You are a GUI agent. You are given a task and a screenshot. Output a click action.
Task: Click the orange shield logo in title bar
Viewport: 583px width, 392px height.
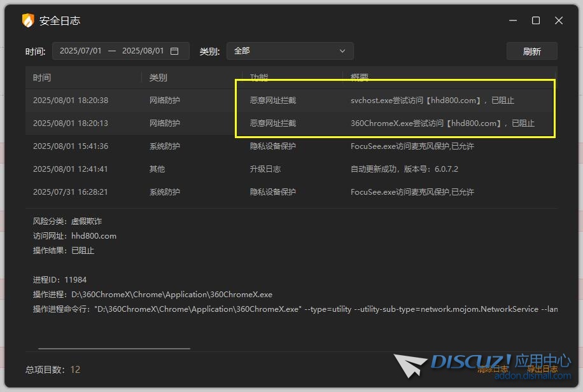click(28, 20)
